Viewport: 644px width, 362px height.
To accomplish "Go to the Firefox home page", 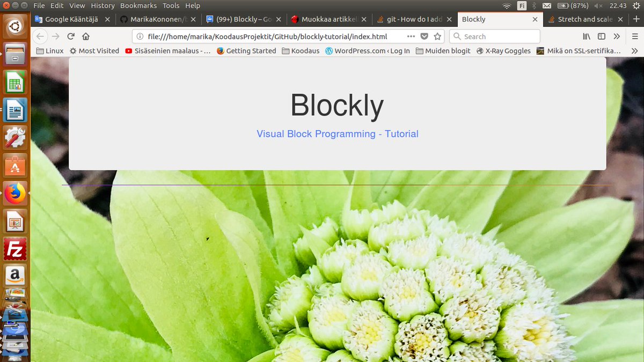I will (86, 36).
